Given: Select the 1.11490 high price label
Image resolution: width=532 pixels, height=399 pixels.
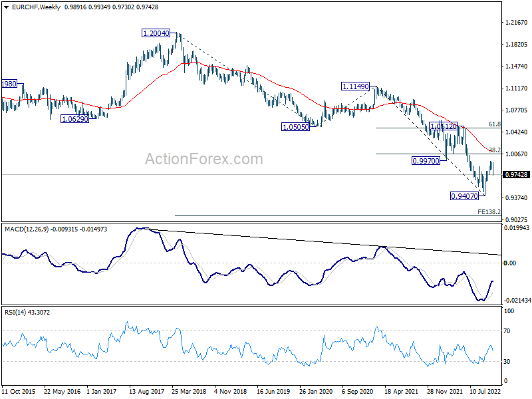Looking at the screenshot, I should point(355,86).
